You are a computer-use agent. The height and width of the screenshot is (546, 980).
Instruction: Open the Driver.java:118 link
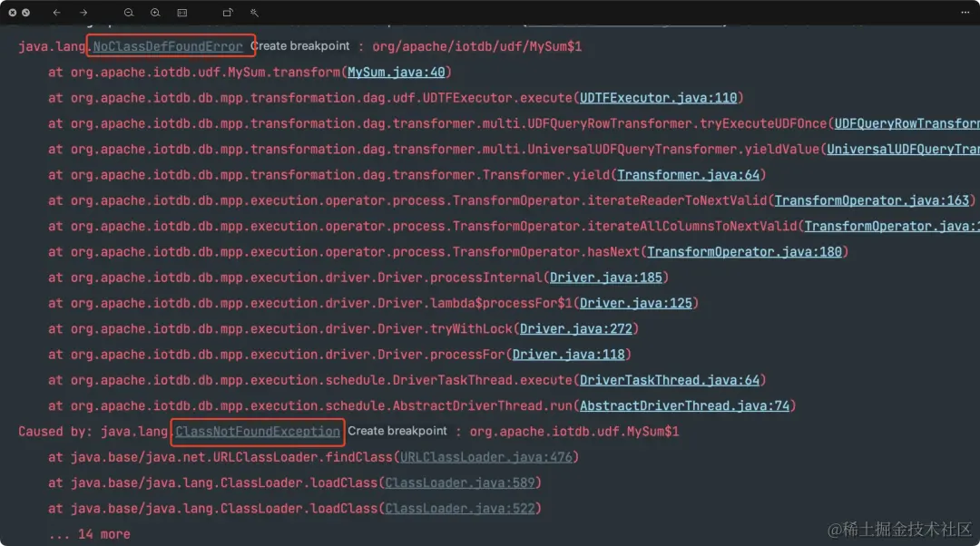(568, 355)
